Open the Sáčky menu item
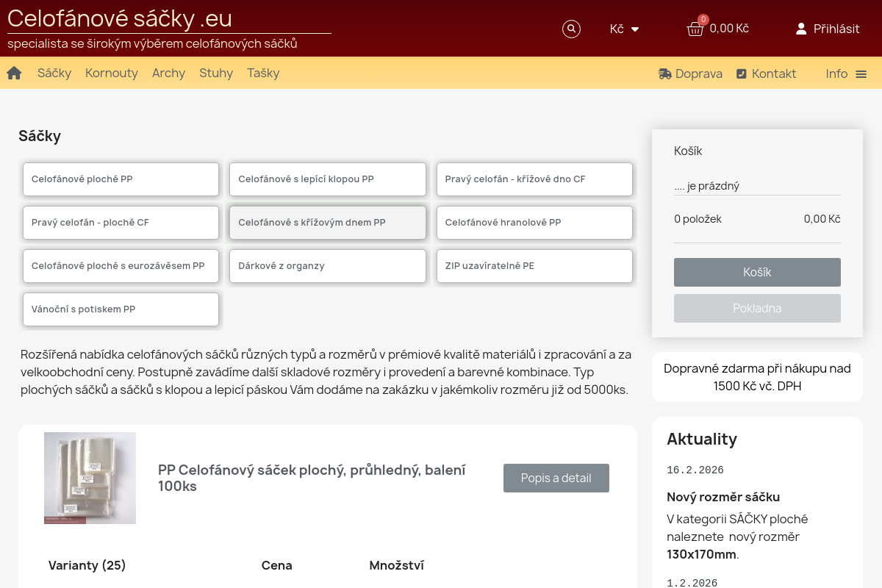This screenshot has height=588, width=882. (54, 73)
